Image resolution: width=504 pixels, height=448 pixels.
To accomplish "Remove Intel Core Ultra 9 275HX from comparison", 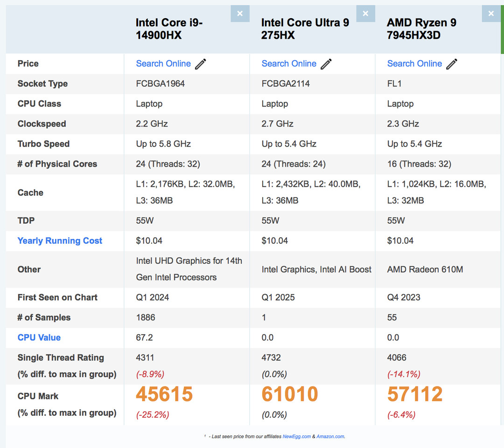I will coord(365,14).
